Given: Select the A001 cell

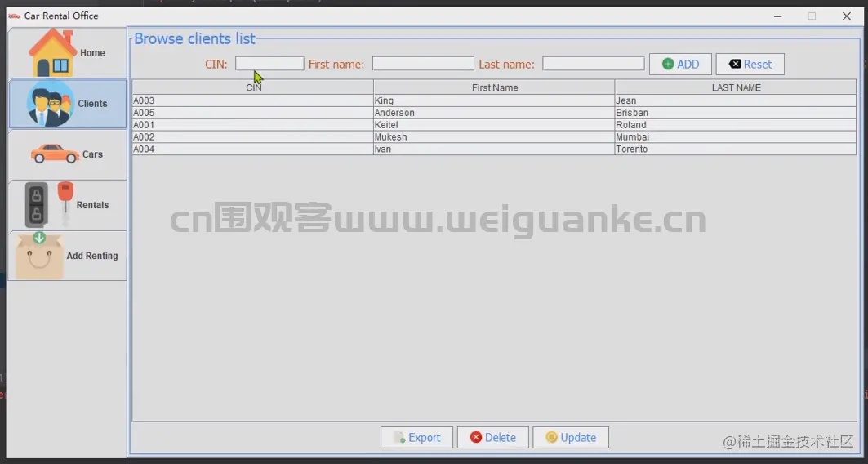Looking at the screenshot, I should [x=253, y=125].
